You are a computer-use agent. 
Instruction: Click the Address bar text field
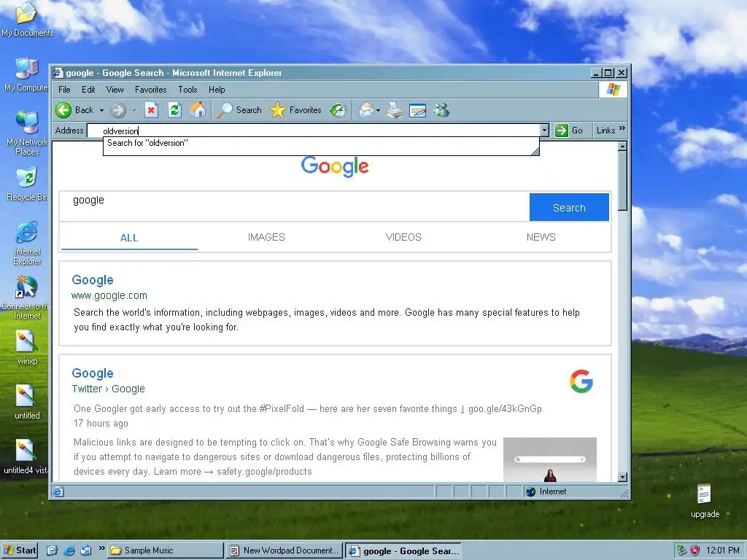[313, 131]
